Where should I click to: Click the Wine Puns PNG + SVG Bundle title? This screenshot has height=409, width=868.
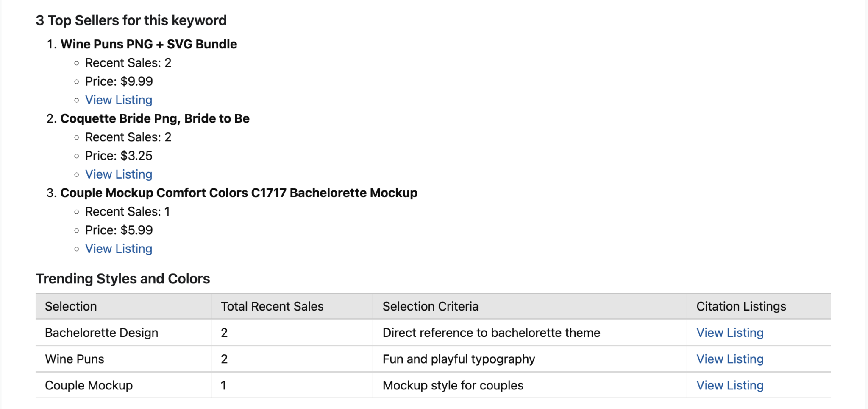click(149, 44)
